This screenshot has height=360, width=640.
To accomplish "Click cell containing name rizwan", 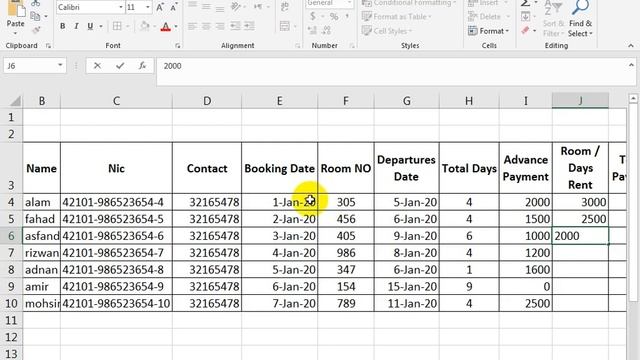I will tap(42, 253).
